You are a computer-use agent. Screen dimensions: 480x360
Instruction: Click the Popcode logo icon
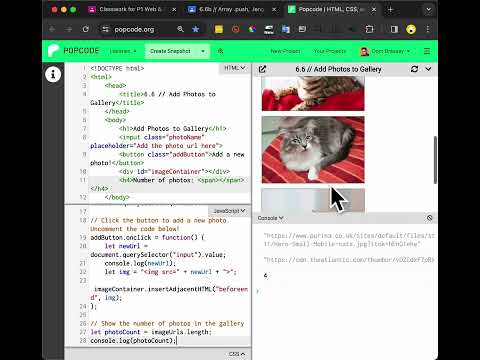(53, 51)
